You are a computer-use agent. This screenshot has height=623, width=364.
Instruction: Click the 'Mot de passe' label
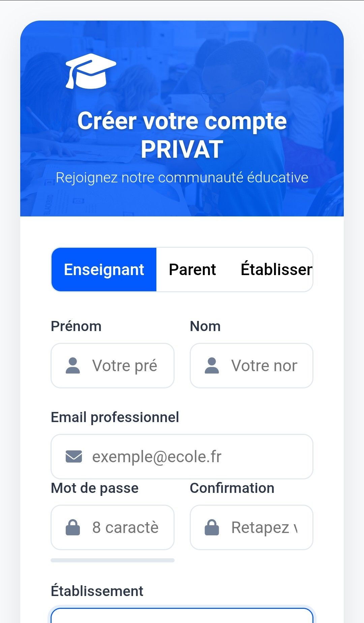point(95,488)
